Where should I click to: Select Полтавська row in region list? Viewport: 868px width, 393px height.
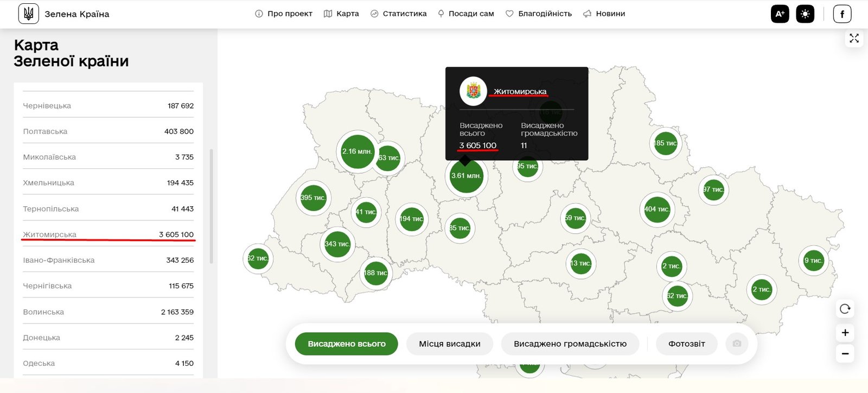click(x=108, y=131)
